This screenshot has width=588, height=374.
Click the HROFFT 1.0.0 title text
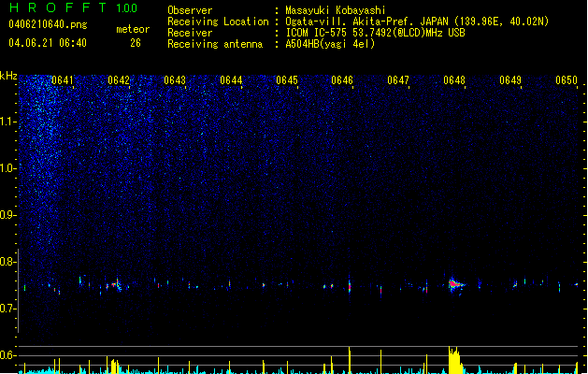point(74,7)
